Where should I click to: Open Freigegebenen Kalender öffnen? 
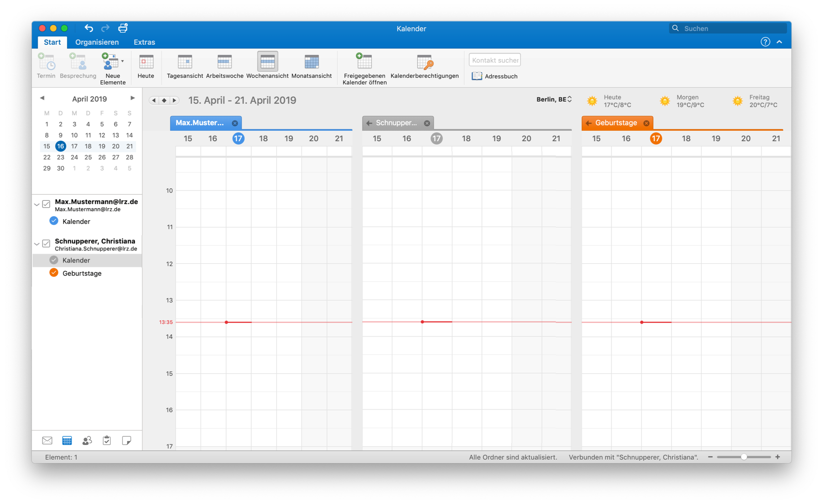(x=364, y=67)
